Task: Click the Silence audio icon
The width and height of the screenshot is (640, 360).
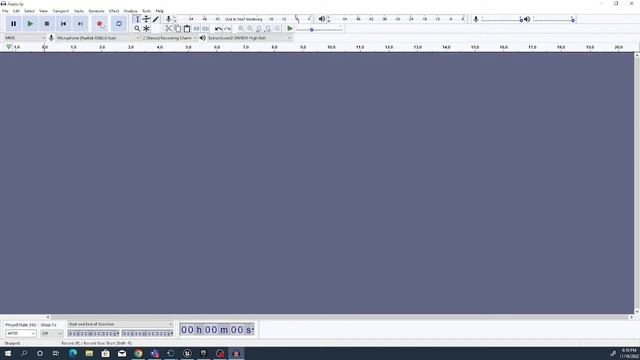Action: tap(206, 29)
